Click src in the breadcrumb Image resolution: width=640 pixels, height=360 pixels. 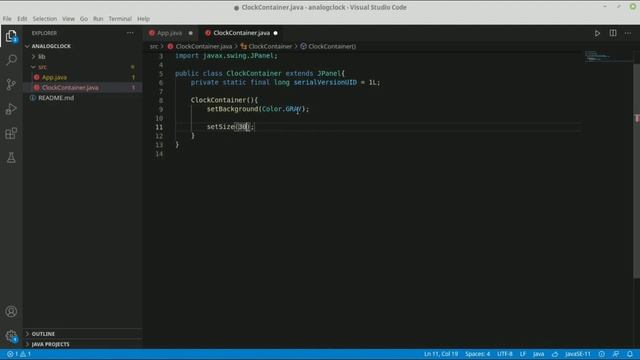point(153,47)
